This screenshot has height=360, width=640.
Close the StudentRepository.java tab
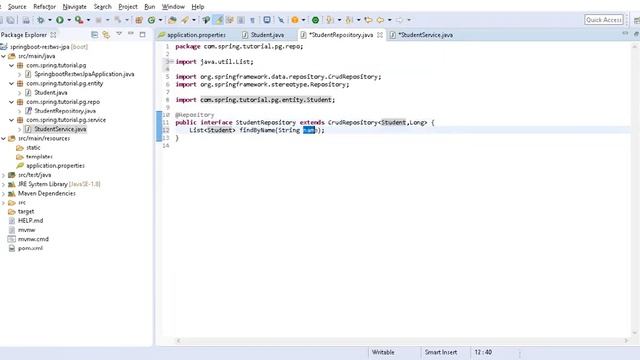point(380,35)
